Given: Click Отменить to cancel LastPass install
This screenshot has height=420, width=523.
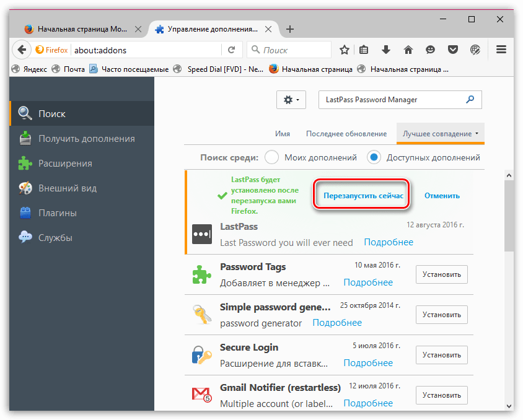Looking at the screenshot, I should pos(442,196).
